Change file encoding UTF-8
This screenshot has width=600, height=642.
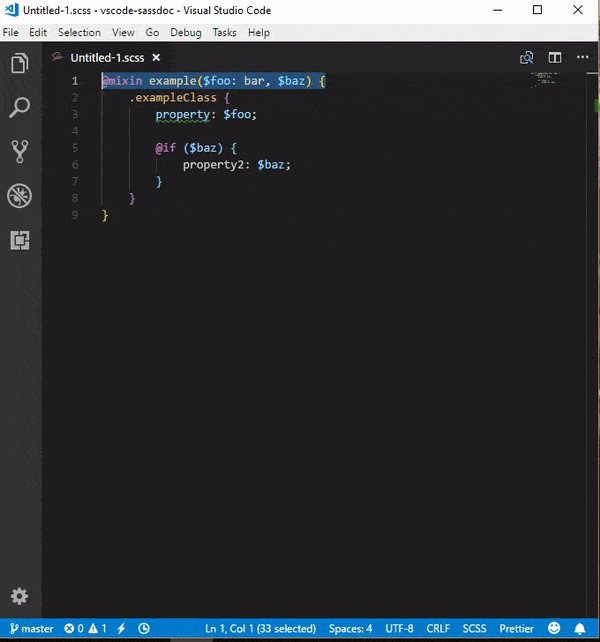(399, 628)
